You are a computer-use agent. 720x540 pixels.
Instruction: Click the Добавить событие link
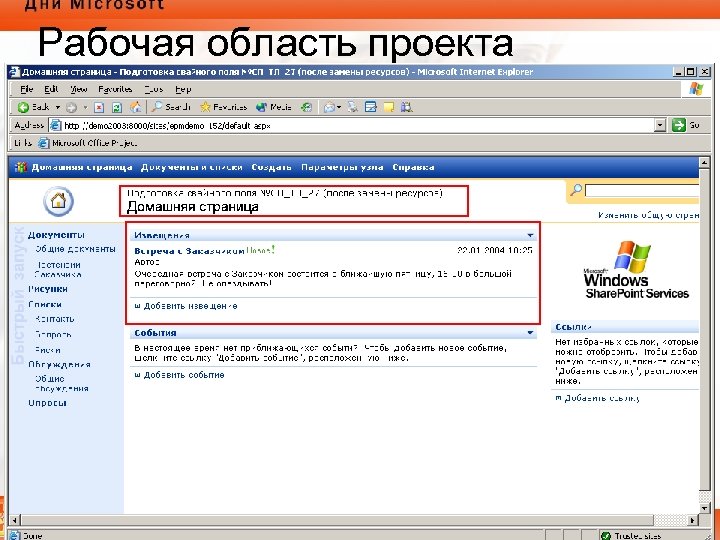[x=184, y=375]
